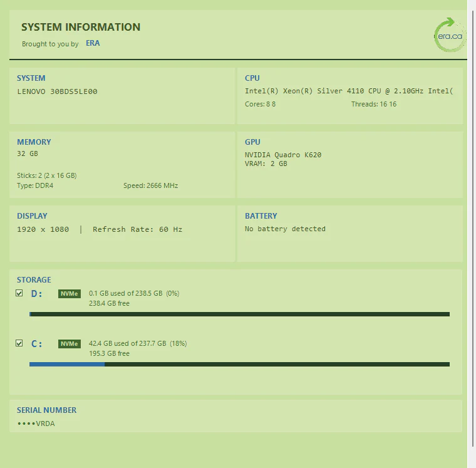Click the C: drive usage bar
Image resolution: width=476 pixels, height=468 pixels.
point(239,364)
